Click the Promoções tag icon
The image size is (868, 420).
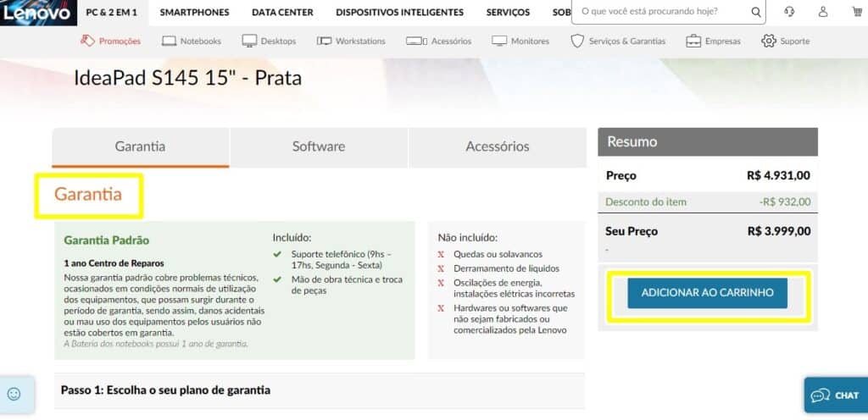(87, 41)
